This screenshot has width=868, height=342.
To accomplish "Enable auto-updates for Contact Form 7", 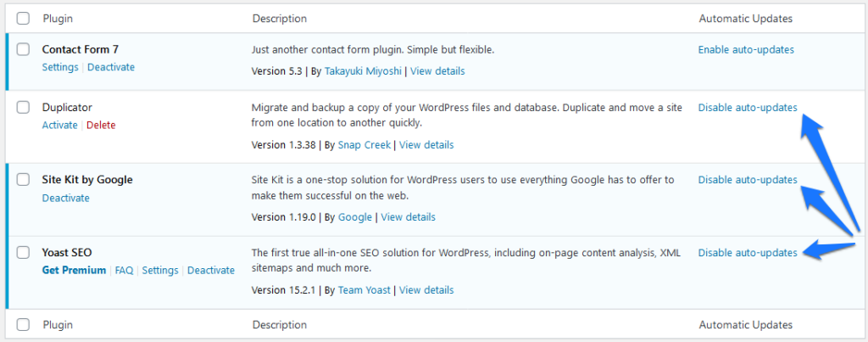I will [746, 50].
